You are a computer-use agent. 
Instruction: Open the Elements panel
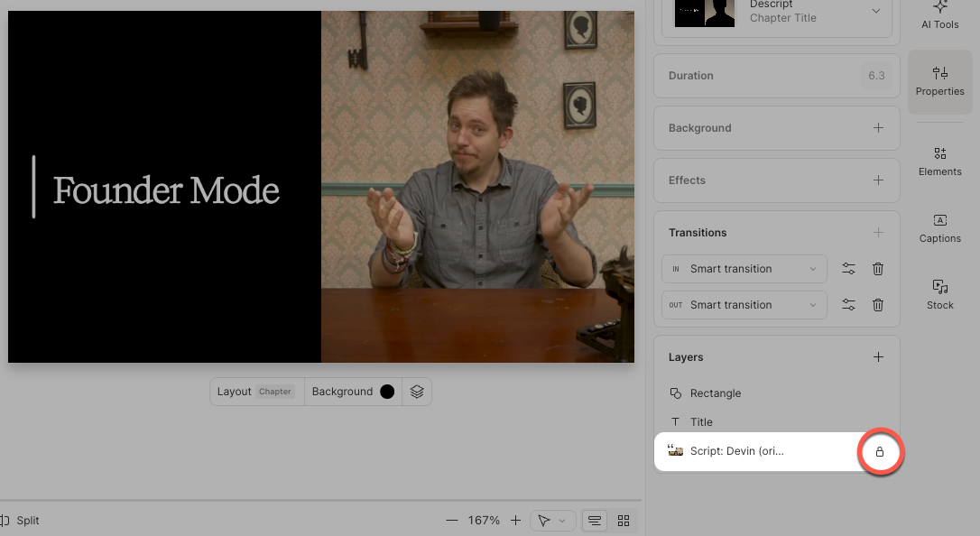(939, 161)
